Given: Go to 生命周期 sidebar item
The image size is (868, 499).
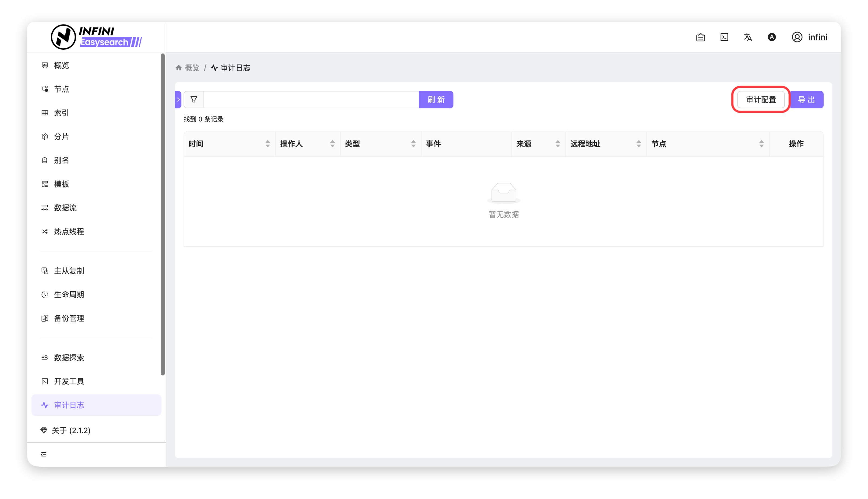Looking at the screenshot, I should click(69, 294).
